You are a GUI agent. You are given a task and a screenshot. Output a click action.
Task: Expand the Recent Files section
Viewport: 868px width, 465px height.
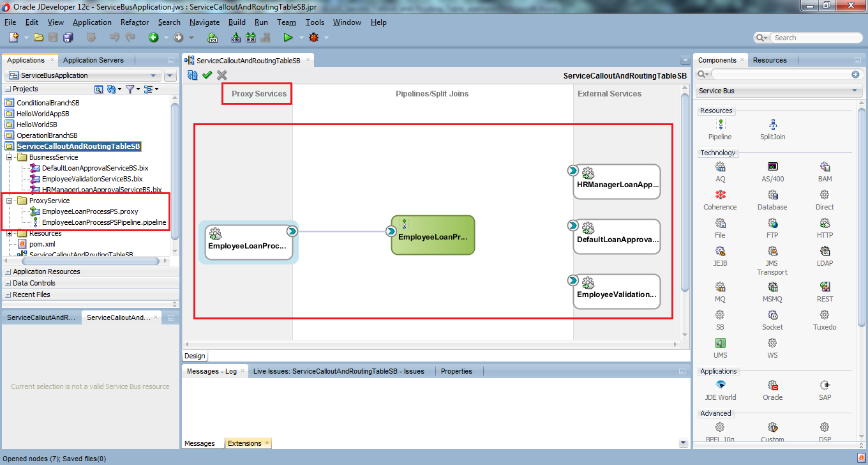(x=8, y=294)
